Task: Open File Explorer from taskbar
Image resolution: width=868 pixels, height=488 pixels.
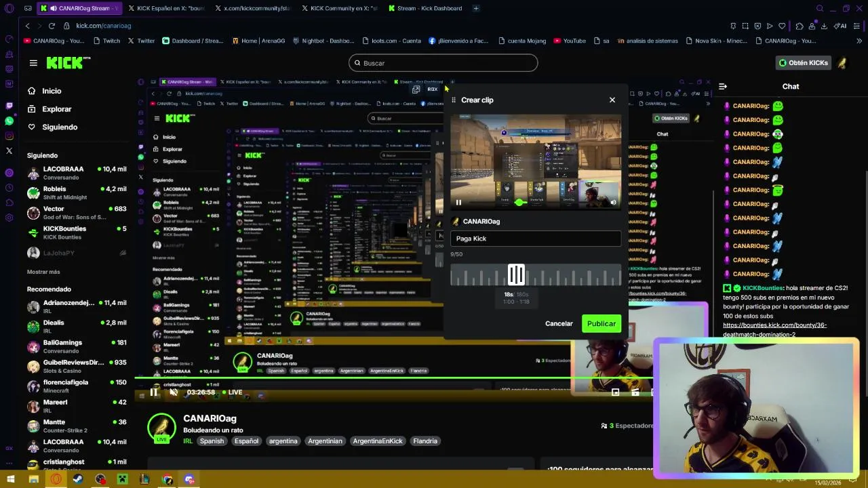Action: 33,480
